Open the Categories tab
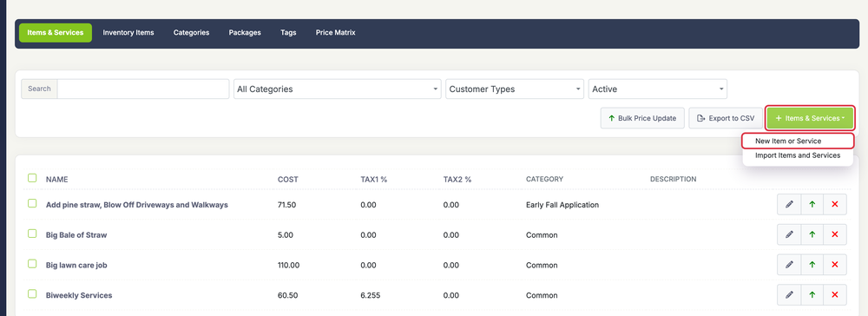This screenshot has width=868, height=316. coord(192,33)
